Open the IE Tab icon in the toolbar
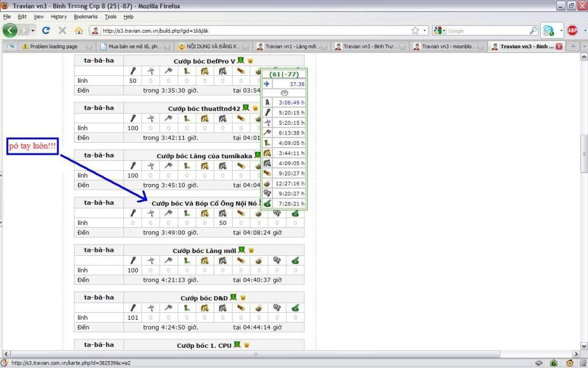The image size is (588, 368). click(x=548, y=30)
